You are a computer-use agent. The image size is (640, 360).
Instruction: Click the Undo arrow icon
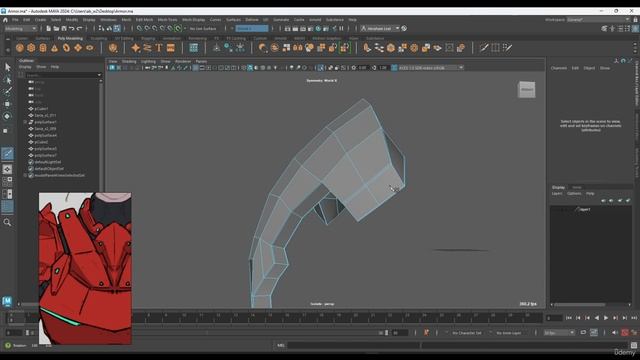click(72, 29)
